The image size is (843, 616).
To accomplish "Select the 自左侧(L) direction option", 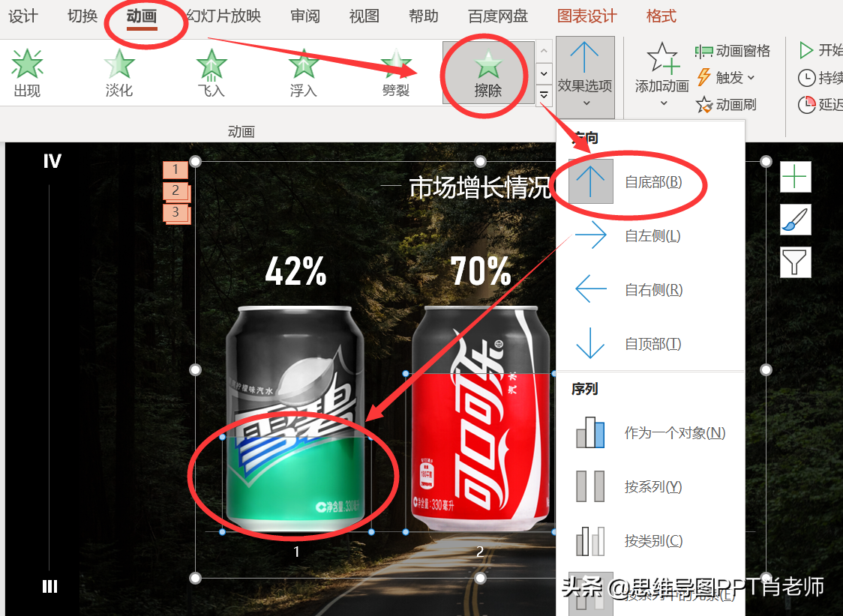I will click(x=650, y=236).
